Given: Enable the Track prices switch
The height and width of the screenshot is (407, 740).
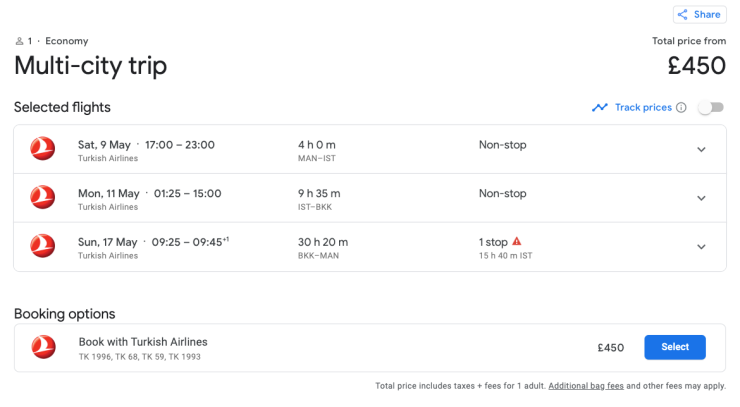Looking at the screenshot, I should click(x=710, y=108).
